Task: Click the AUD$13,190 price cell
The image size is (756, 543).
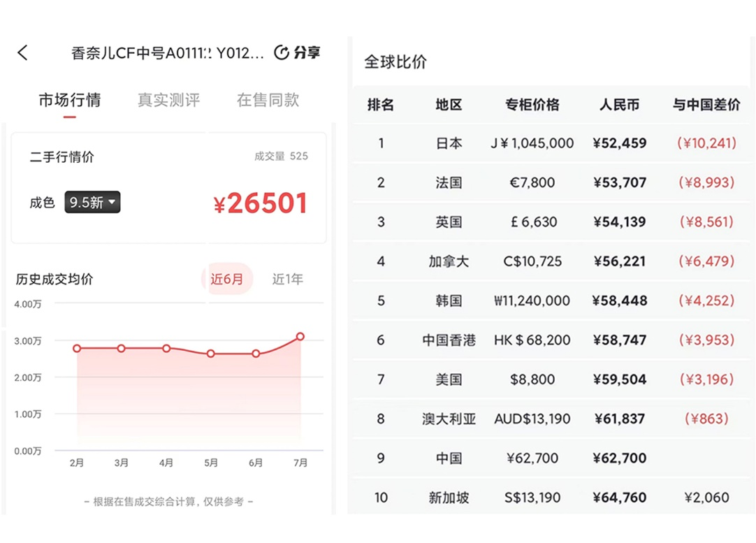Action: (x=532, y=419)
